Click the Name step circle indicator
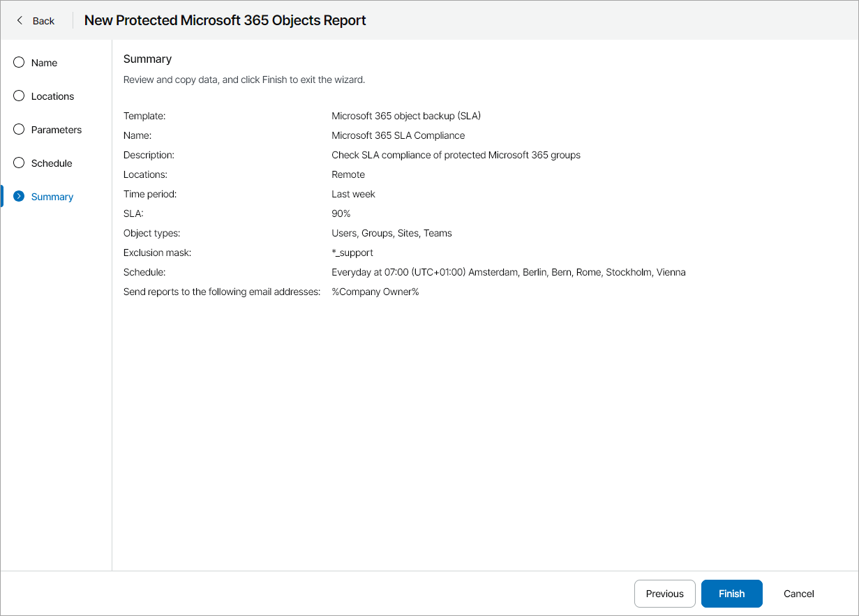 click(x=19, y=63)
